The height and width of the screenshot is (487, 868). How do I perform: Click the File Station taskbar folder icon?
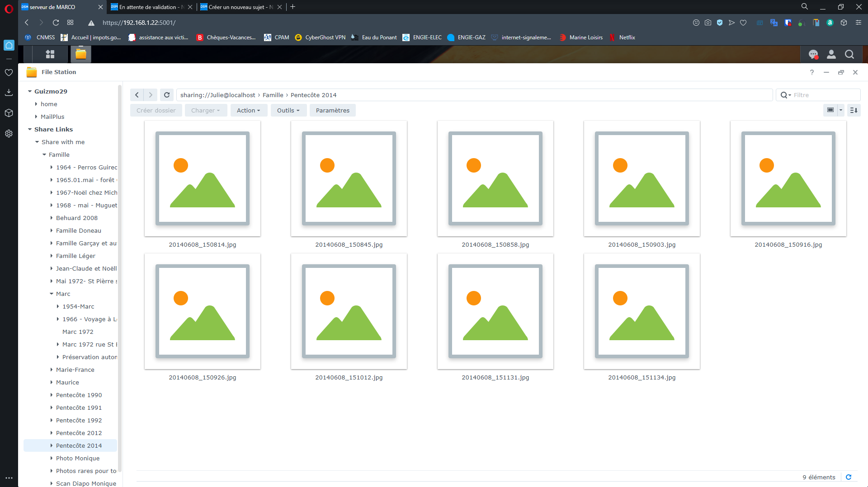point(81,54)
